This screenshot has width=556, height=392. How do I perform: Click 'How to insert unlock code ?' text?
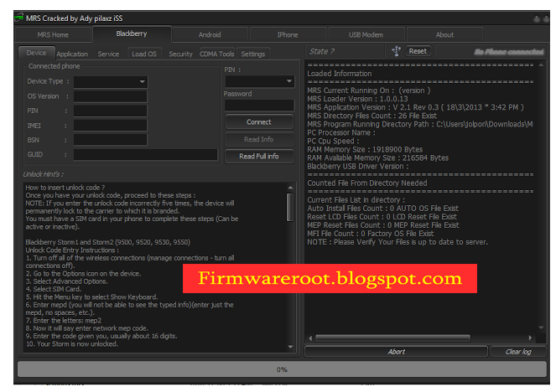pyautogui.click(x=65, y=188)
